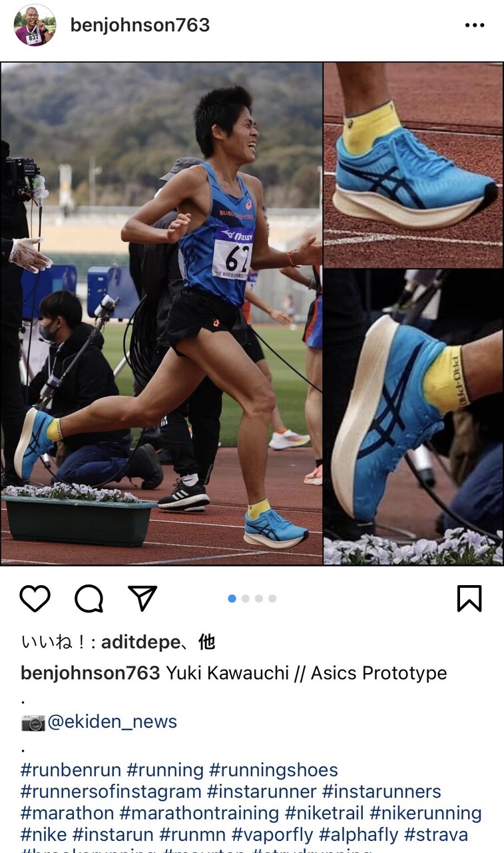Image resolution: width=504 pixels, height=853 pixels.
Task: Open the #marathontraining hashtag
Action: 199,814
